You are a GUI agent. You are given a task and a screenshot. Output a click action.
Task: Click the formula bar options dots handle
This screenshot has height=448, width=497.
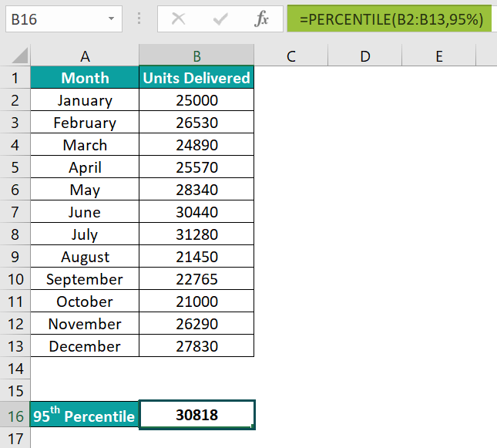tap(139, 19)
